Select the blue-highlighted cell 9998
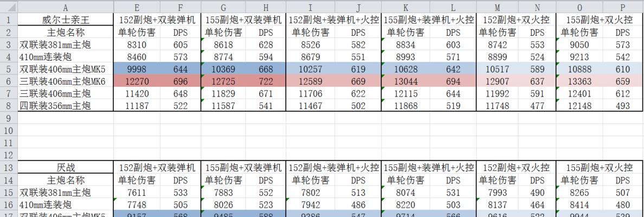Image resolution: width=644 pixels, height=217 pixels. pyautogui.click(x=137, y=69)
